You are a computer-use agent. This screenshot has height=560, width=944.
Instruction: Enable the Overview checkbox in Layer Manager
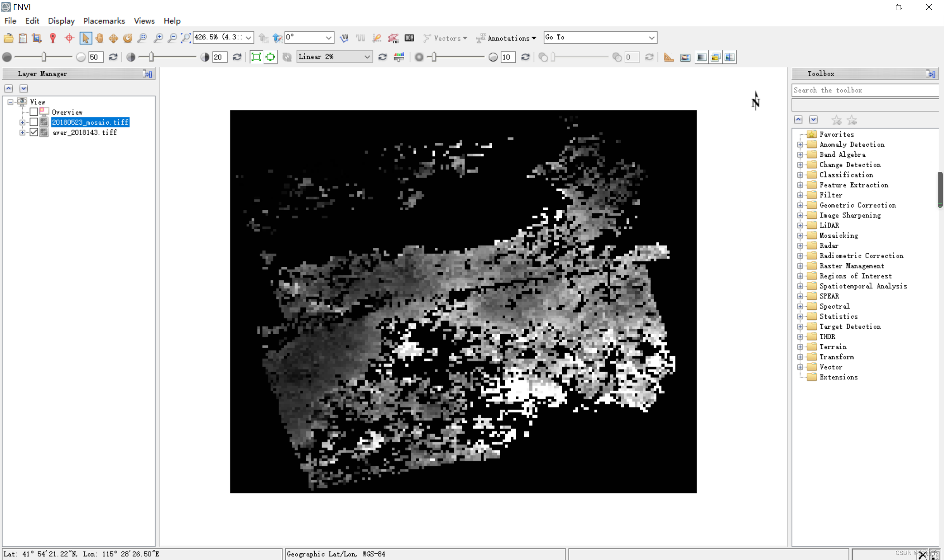click(x=34, y=112)
